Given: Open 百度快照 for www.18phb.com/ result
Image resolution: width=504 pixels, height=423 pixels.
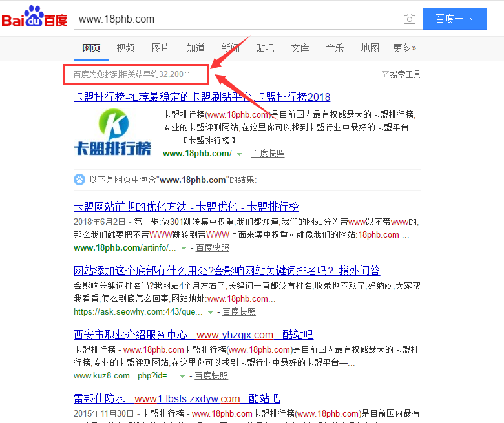Looking at the screenshot, I should [268, 154].
